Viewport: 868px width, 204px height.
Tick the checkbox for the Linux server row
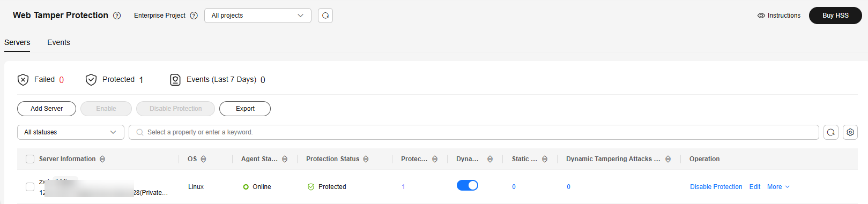click(30, 187)
